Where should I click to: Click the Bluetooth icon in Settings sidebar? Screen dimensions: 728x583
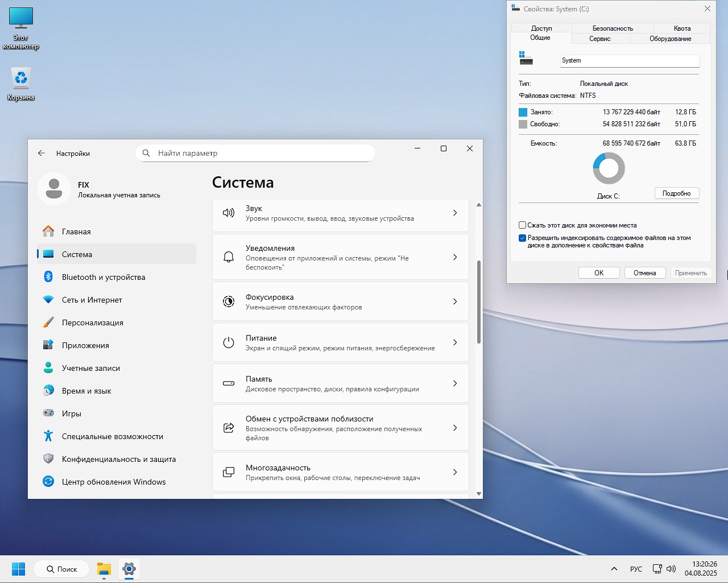pos(48,277)
